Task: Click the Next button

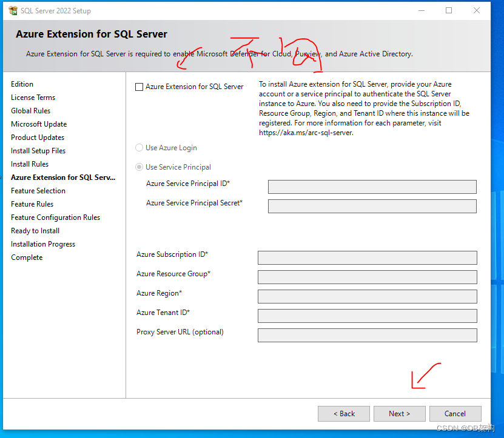Action: (x=399, y=413)
